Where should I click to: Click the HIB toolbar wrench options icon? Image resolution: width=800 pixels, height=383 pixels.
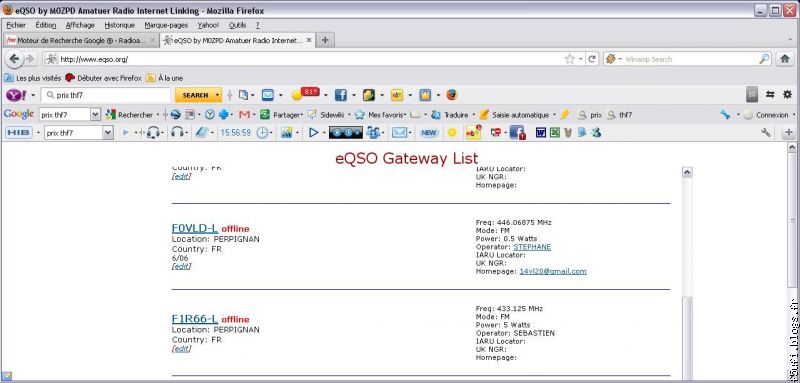point(765,133)
